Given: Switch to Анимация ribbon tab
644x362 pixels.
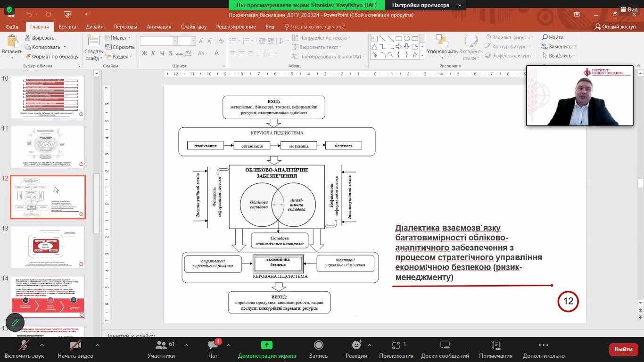Looking at the screenshot, I should click(159, 27).
